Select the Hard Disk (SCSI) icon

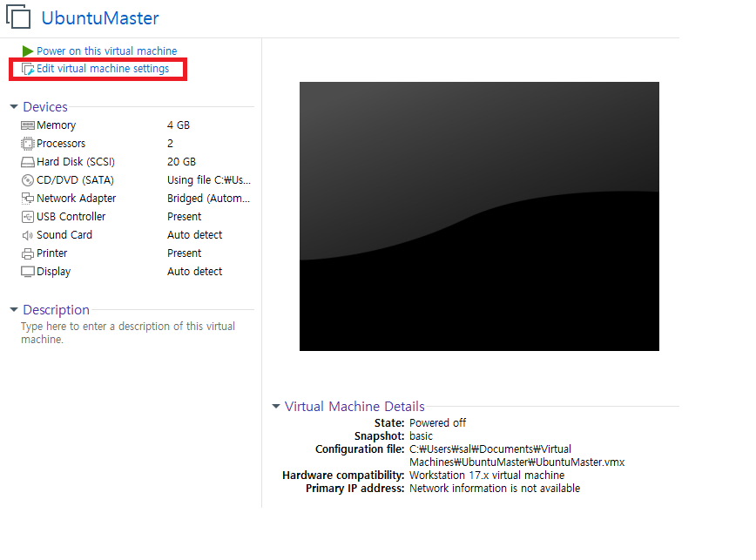coord(28,162)
